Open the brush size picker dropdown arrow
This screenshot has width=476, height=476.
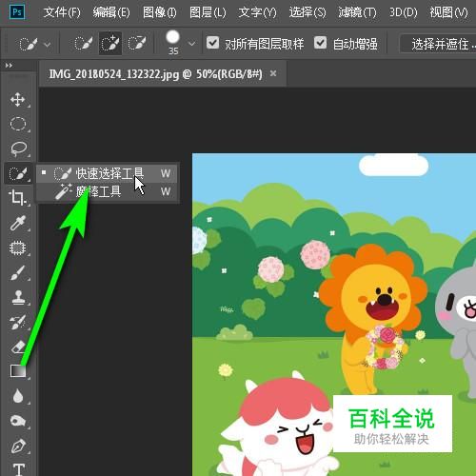pyautogui.click(x=191, y=44)
